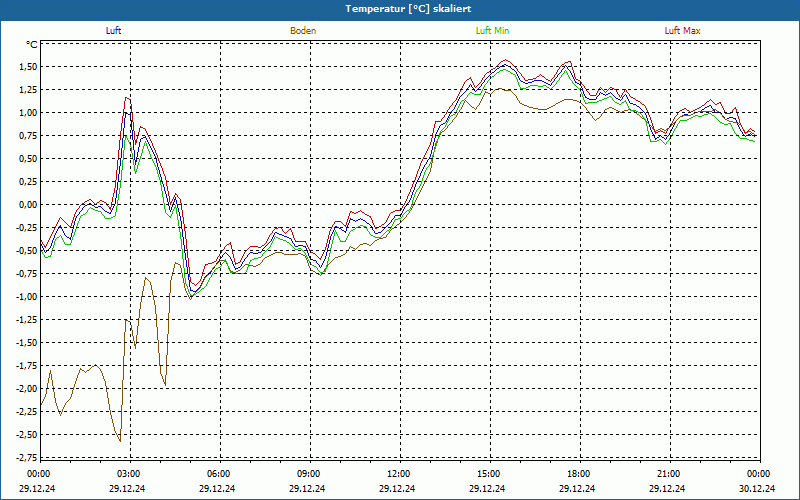Click the chart title Temperatur [°C] skaliert
This screenshot has width=800, height=500.
tap(408, 9)
